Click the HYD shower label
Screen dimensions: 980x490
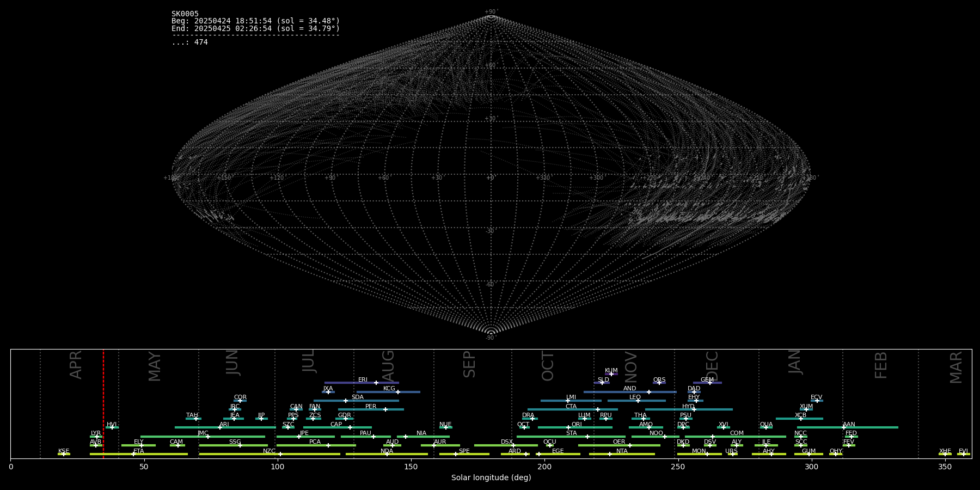click(688, 407)
